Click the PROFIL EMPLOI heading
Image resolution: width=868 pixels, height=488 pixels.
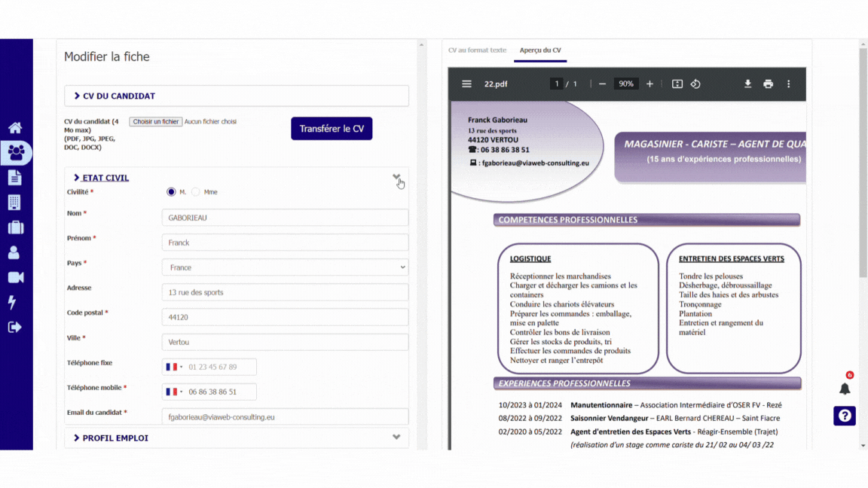(x=115, y=438)
